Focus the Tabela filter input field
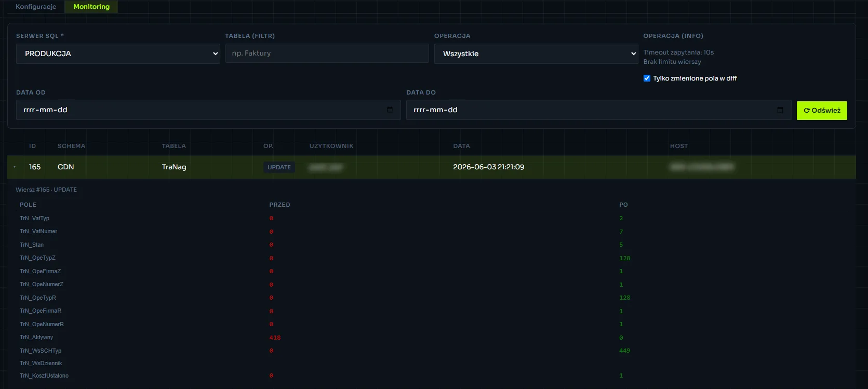The height and width of the screenshot is (389, 868). [x=327, y=53]
